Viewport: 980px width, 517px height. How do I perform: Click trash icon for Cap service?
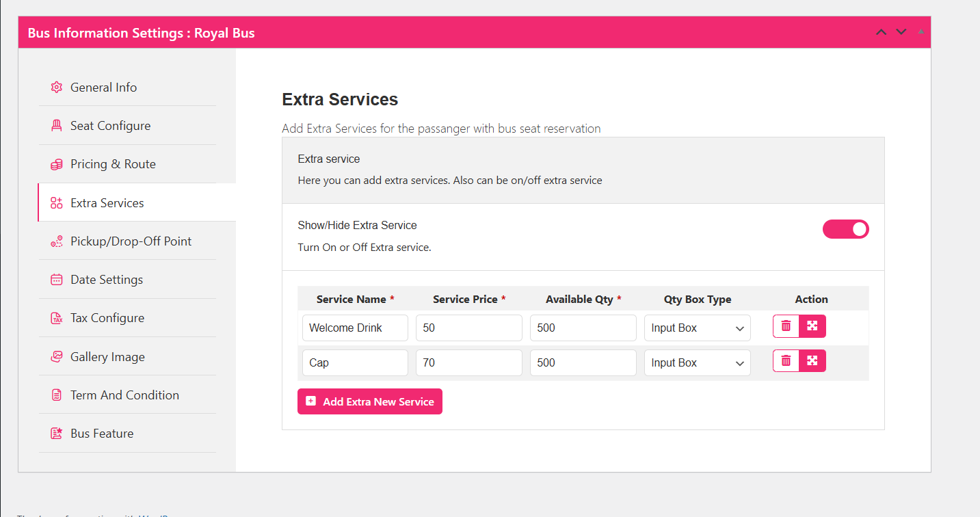pos(786,361)
